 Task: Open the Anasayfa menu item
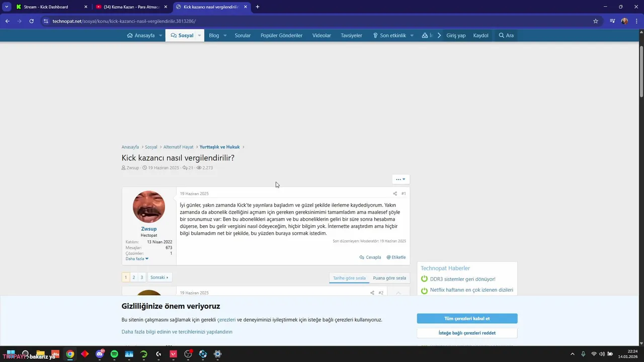coord(140,35)
